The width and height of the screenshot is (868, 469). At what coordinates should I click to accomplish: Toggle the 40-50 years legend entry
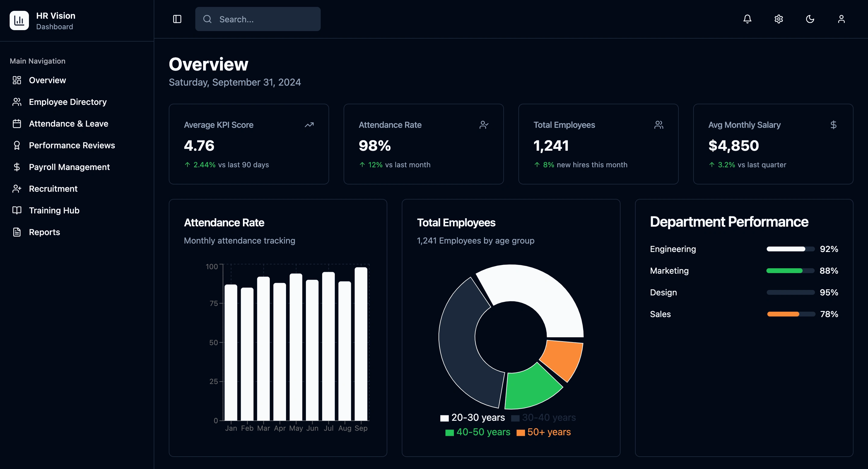tap(477, 432)
